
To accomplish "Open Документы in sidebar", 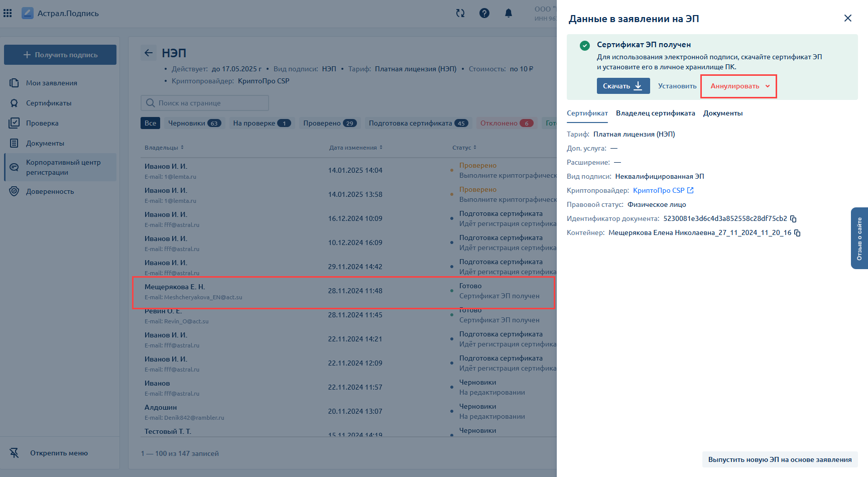I will click(x=45, y=143).
